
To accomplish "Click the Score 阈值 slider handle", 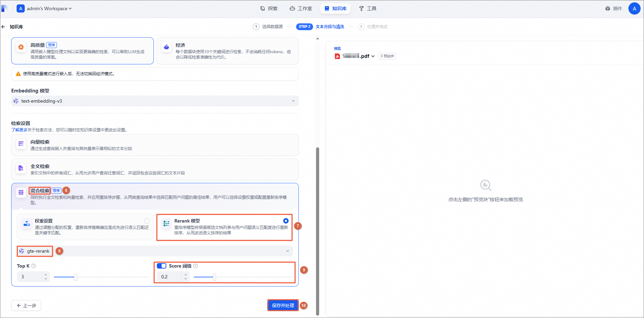I will coord(214,277).
